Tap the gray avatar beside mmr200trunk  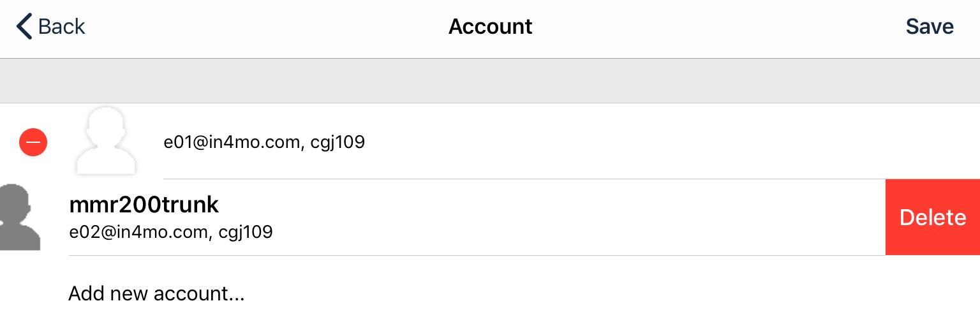coord(19,217)
